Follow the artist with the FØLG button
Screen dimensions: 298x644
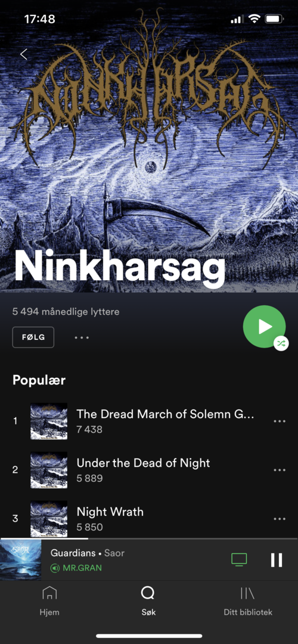33,337
